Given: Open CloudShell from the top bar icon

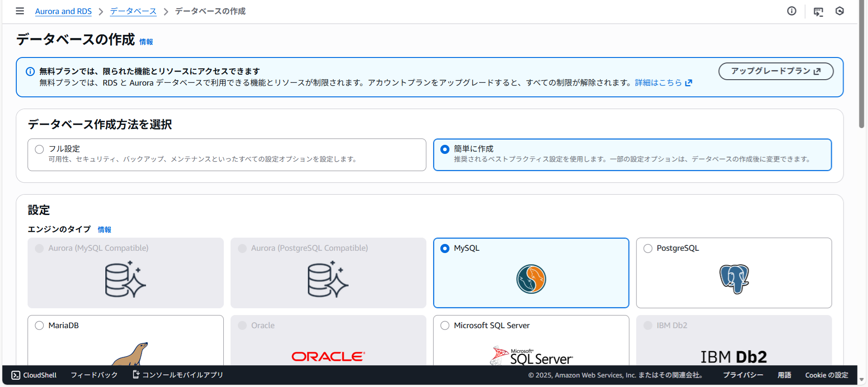Looking at the screenshot, I should pyautogui.click(x=818, y=12).
